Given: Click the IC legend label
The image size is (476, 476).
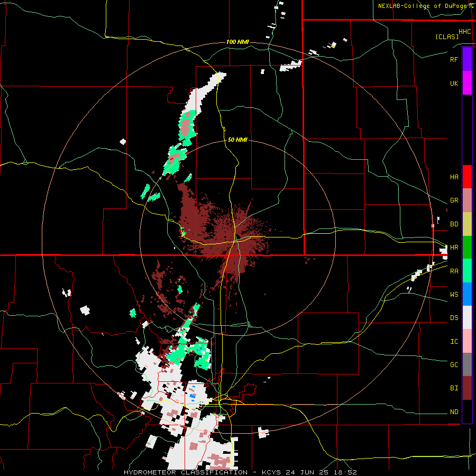Looking at the screenshot, I should 454,342.
